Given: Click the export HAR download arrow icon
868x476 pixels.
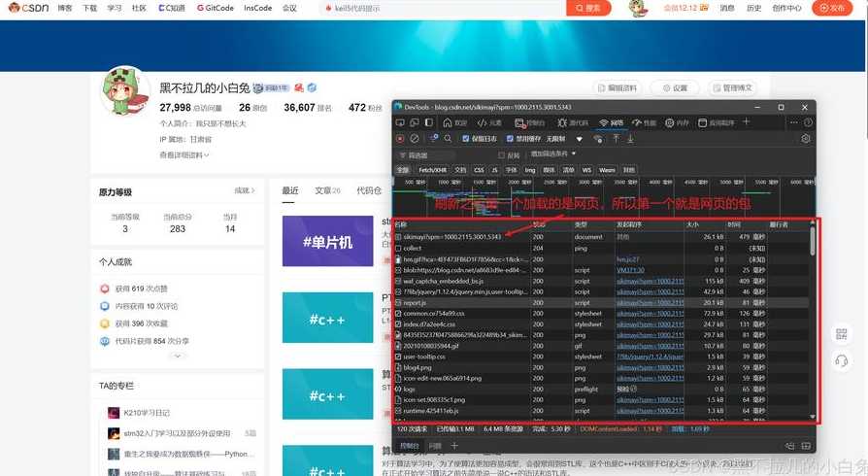Looking at the screenshot, I should coord(630,139).
